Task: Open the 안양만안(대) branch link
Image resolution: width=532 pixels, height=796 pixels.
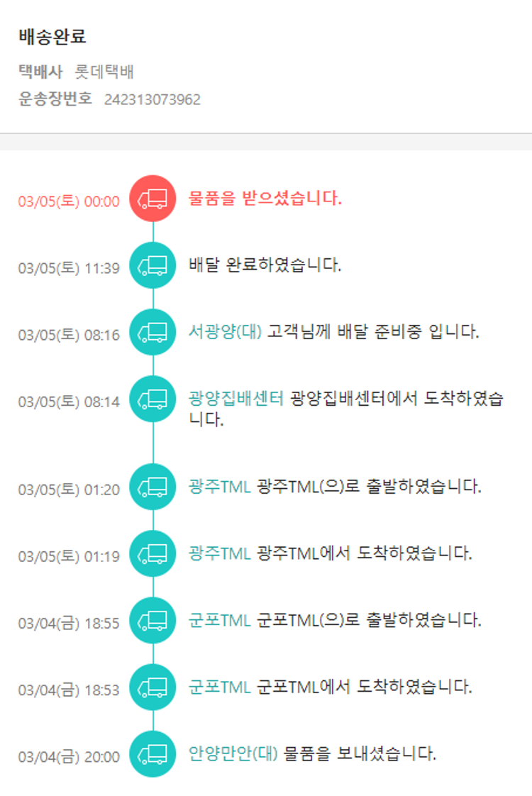Action: point(233,753)
